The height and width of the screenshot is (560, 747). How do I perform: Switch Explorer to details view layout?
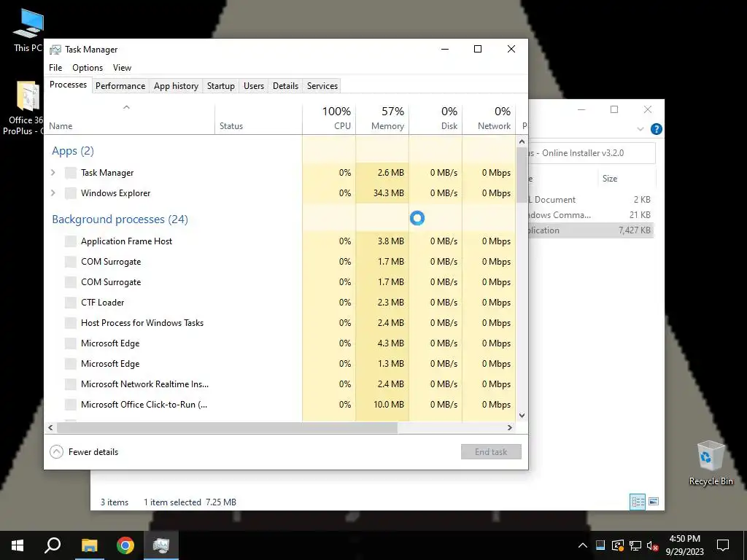(x=638, y=501)
